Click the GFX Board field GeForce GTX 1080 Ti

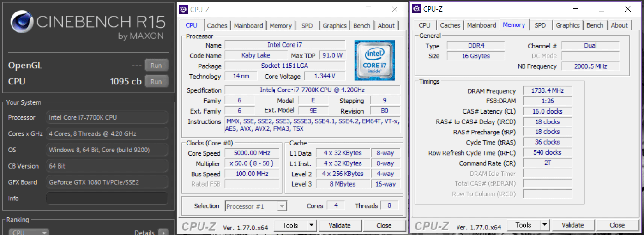click(107, 182)
